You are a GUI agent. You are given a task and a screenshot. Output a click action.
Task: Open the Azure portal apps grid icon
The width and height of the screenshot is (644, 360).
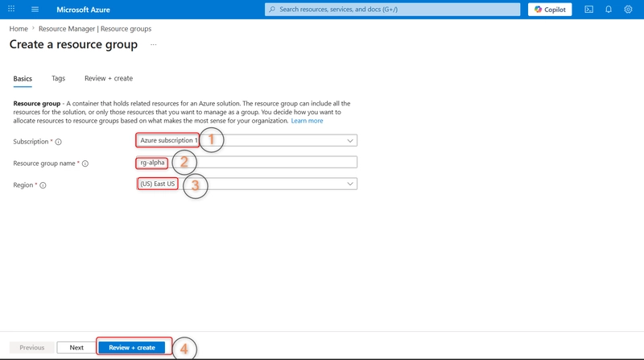(11, 9)
